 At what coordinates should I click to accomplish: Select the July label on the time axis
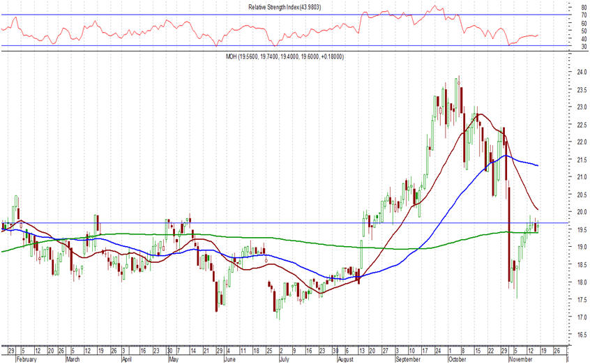[282, 360]
